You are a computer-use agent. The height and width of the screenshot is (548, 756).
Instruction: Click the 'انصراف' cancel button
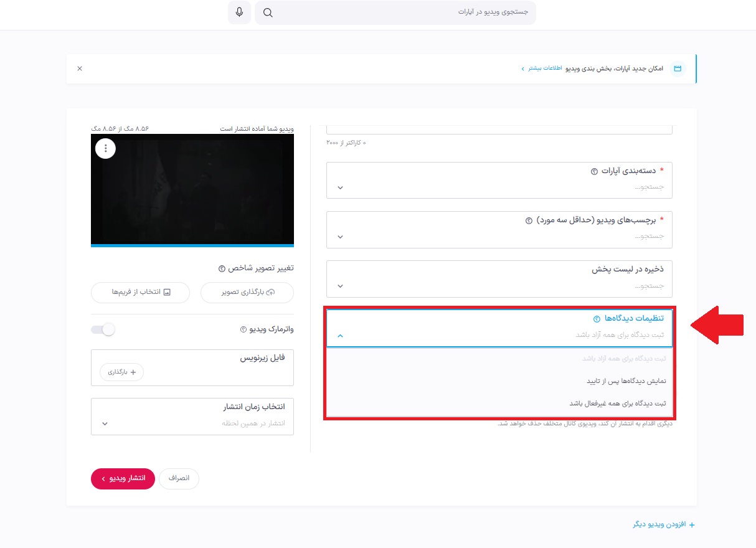click(179, 478)
